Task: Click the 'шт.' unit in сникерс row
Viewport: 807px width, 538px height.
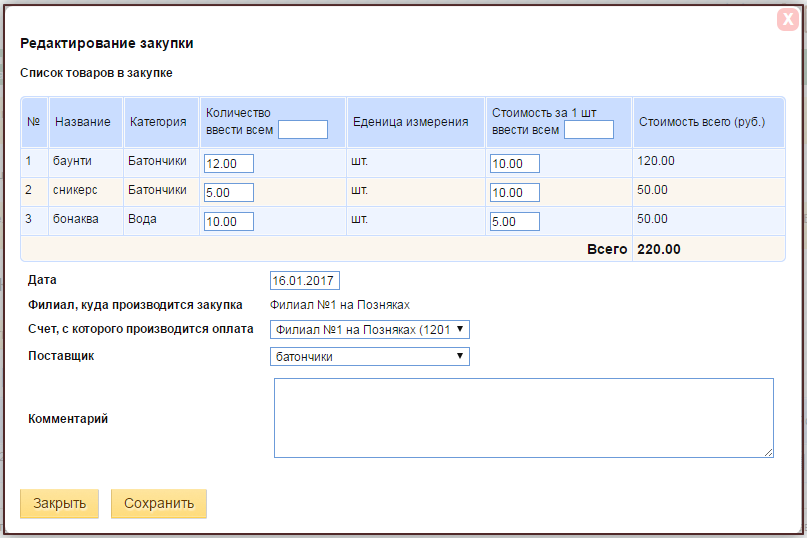Action: pos(359,190)
